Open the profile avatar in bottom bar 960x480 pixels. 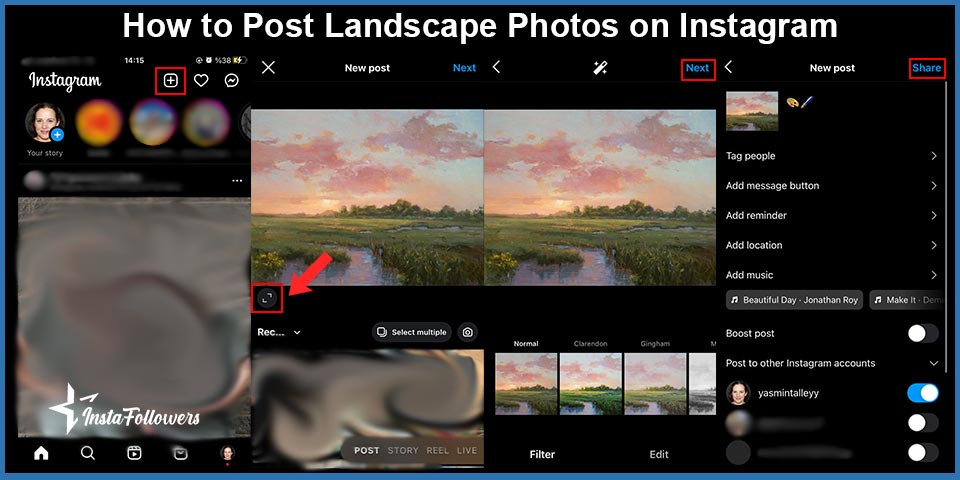(x=227, y=453)
